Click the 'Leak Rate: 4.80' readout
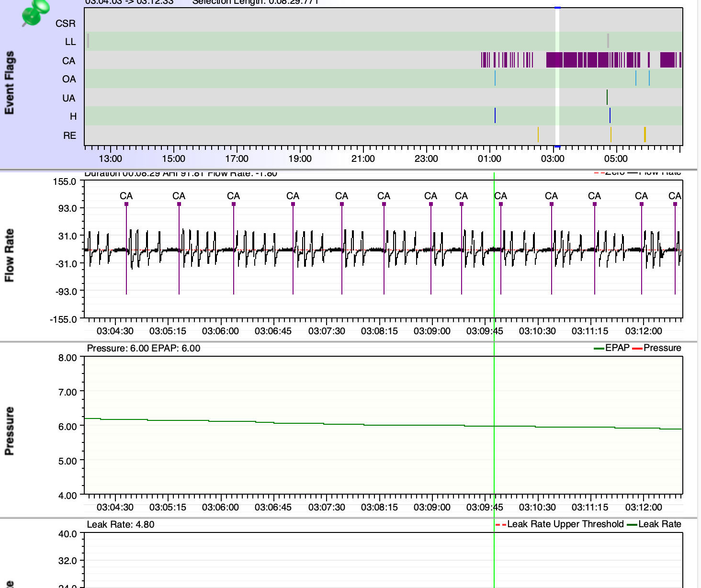The width and height of the screenshot is (701, 588). pyautogui.click(x=121, y=524)
